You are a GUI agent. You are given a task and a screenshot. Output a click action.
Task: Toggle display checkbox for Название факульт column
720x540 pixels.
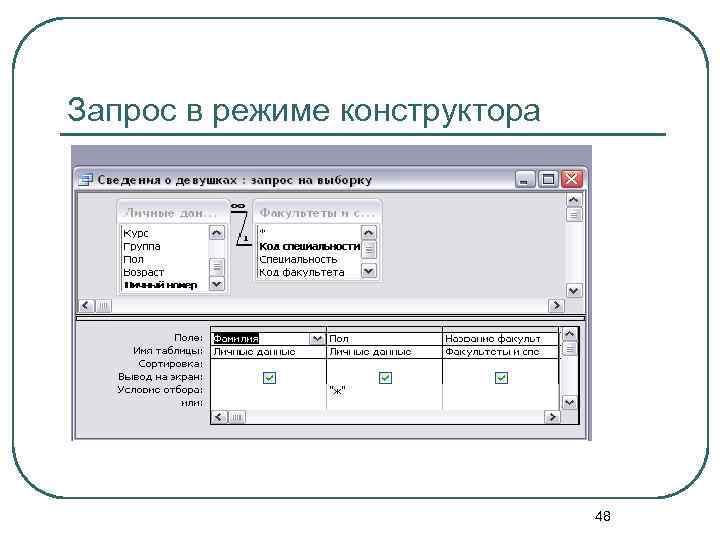tap(501, 378)
